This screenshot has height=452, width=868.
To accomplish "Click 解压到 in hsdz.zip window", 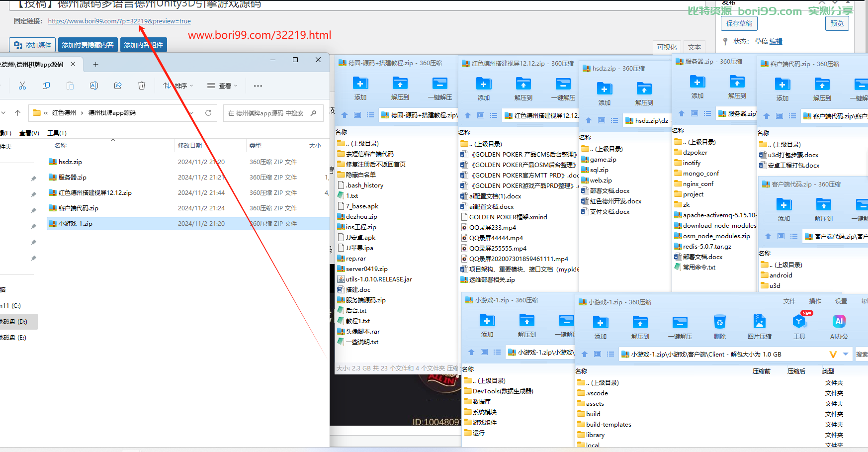I will [644, 93].
